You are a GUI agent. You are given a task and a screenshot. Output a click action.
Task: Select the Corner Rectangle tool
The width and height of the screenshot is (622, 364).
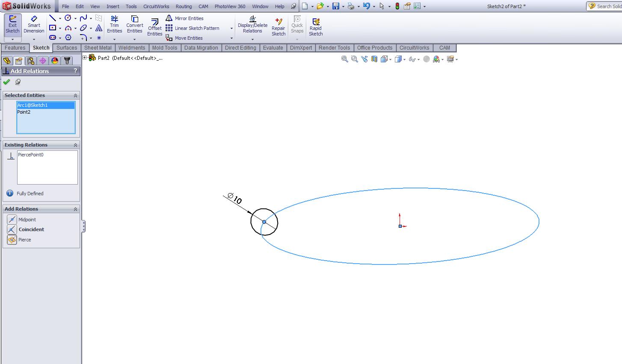[53, 28]
